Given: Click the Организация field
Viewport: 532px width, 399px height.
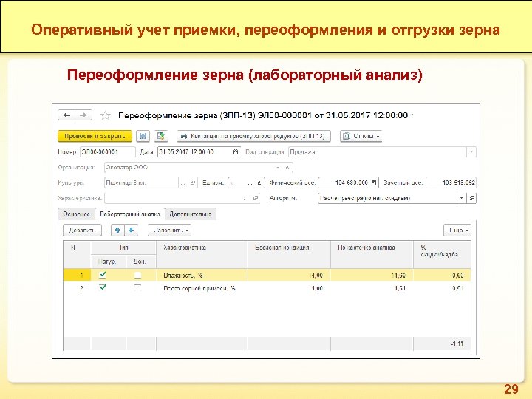Looking at the screenshot, I should pos(199,168).
